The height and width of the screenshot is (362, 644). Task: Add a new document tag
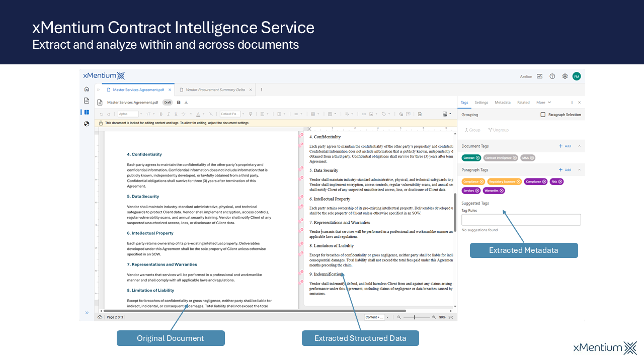(565, 146)
